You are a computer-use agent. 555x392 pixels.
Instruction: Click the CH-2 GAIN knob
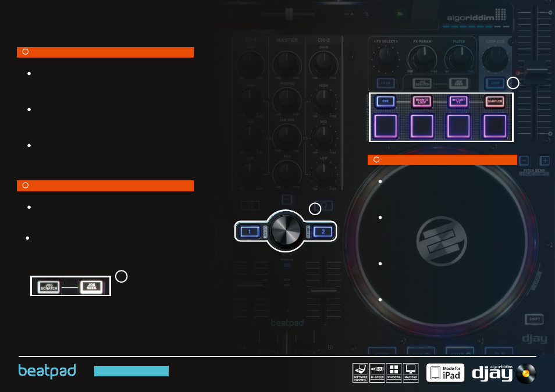(x=323, y=65)
